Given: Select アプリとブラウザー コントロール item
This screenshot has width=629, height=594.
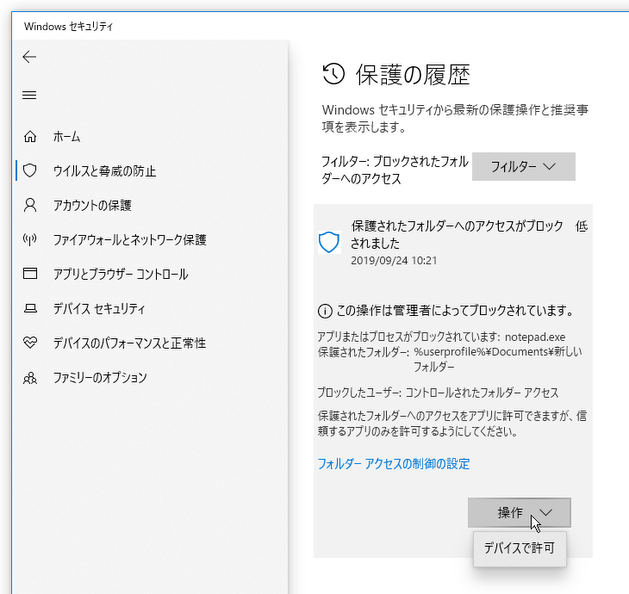Looking at the screenshot, I should click(121, 274).
